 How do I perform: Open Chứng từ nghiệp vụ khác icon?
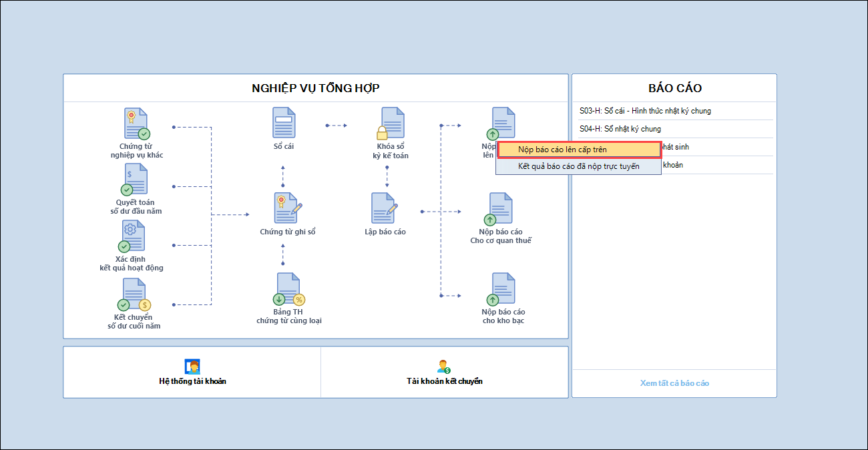[x=136, y=124]
